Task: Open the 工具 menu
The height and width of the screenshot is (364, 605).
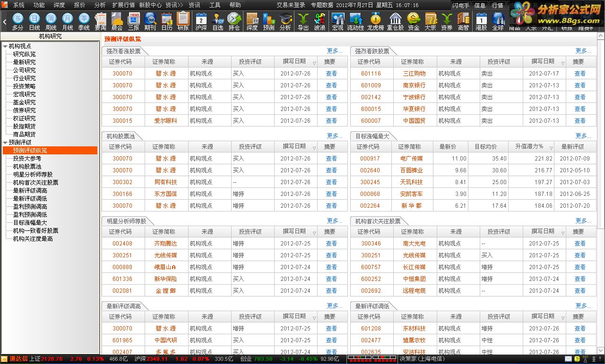Action: [215, 5]
